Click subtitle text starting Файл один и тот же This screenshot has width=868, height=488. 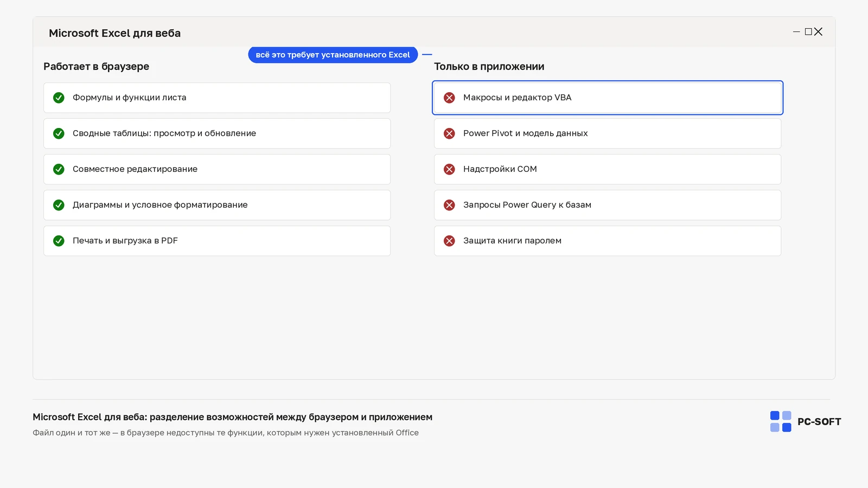pos(226,433)
